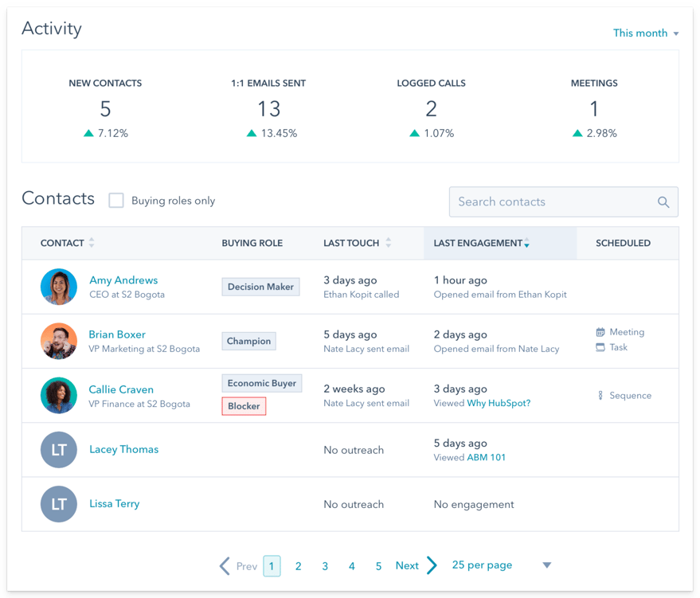Click the sort arrows beside CONTACT header
The image size is (700, 598).
pyautogui.click(x=92, y=243)
